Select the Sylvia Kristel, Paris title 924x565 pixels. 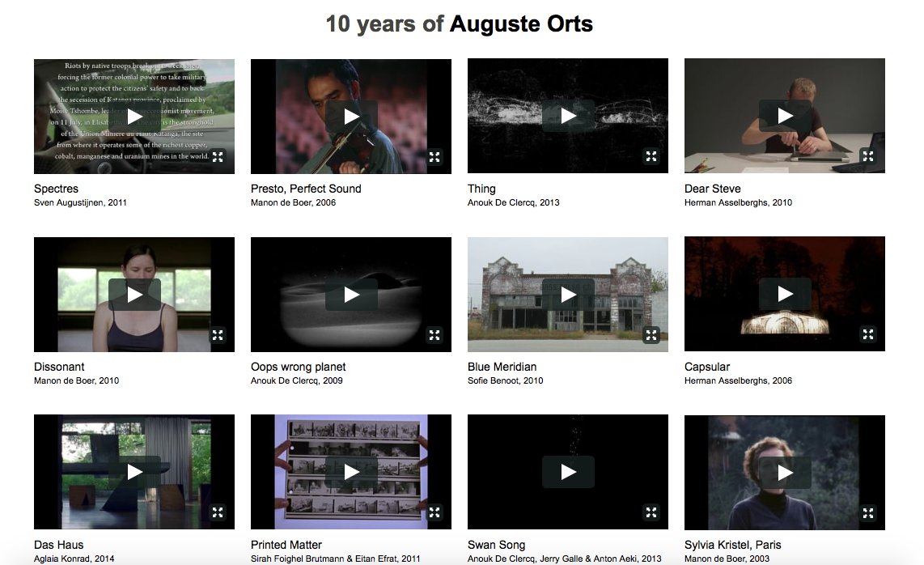(x=732, y=545)
